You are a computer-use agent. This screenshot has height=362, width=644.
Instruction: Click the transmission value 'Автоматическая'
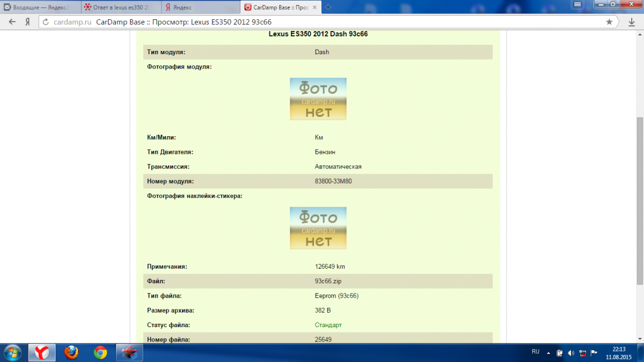tap(338, 167)
